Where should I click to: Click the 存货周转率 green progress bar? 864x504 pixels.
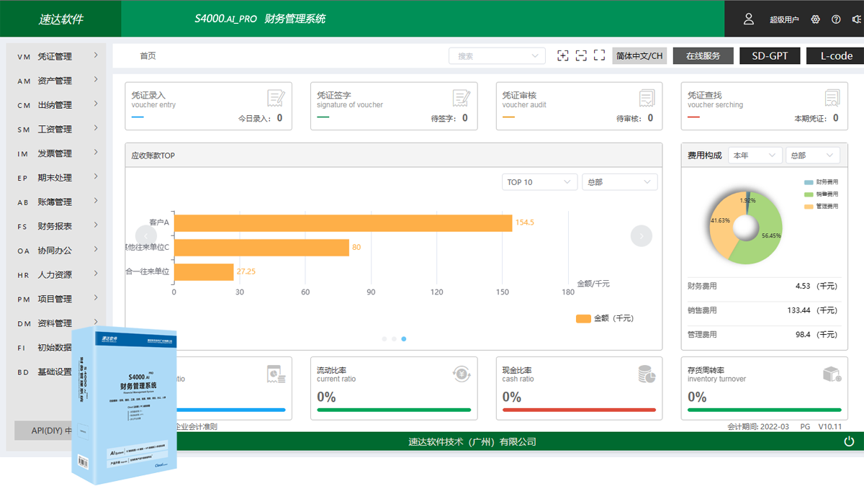click(765, 410)
